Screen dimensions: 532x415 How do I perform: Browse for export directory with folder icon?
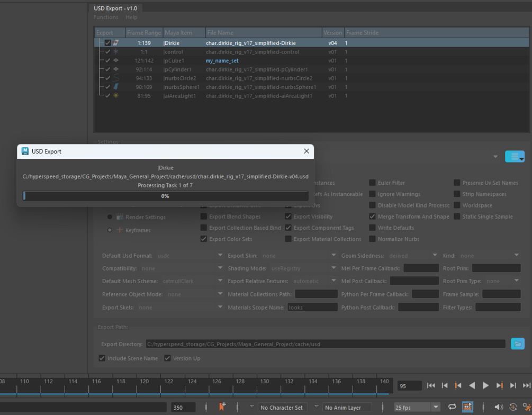coord(518,344)
